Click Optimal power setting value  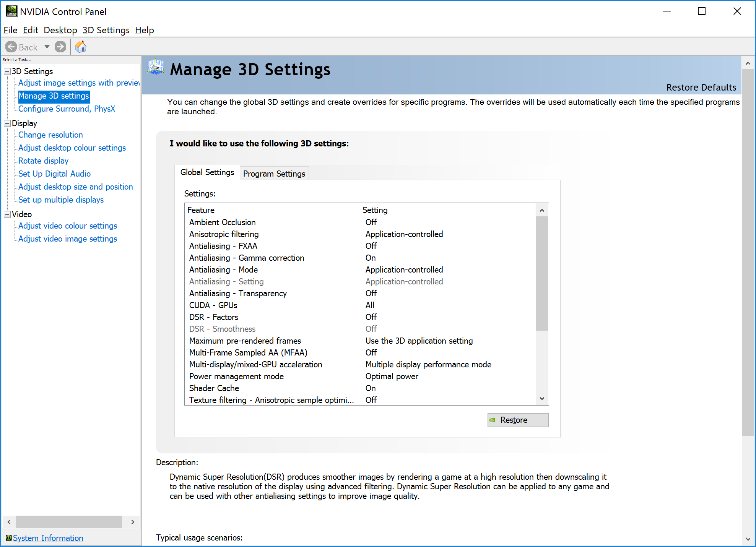click(392, 377)
